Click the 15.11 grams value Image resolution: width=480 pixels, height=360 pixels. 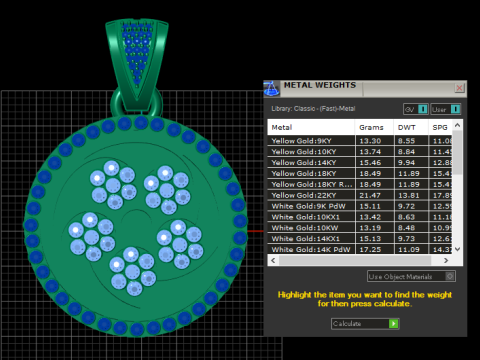click(x=370, y=206)
